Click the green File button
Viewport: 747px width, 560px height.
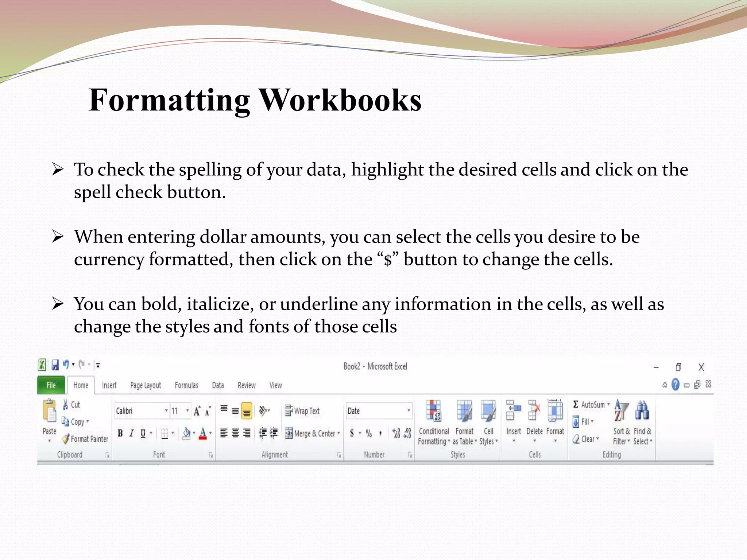point(51,385)
